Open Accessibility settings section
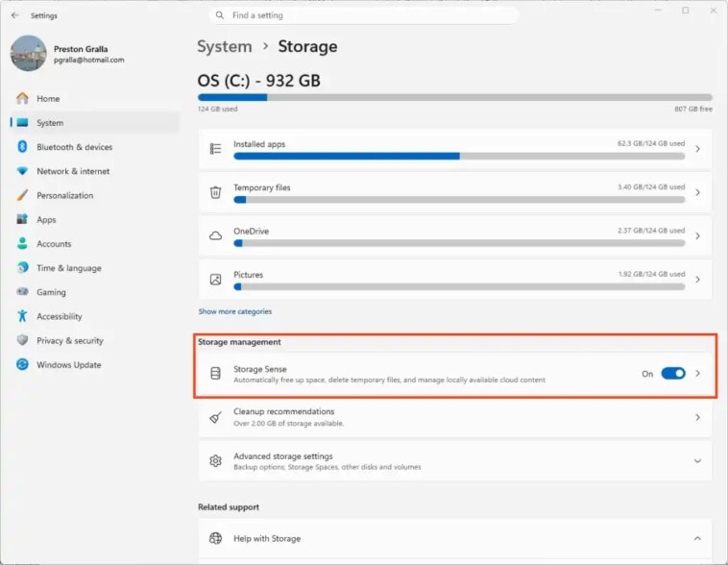Image resolution: width=728 pixels, height=565 pixels. (94, 316)
